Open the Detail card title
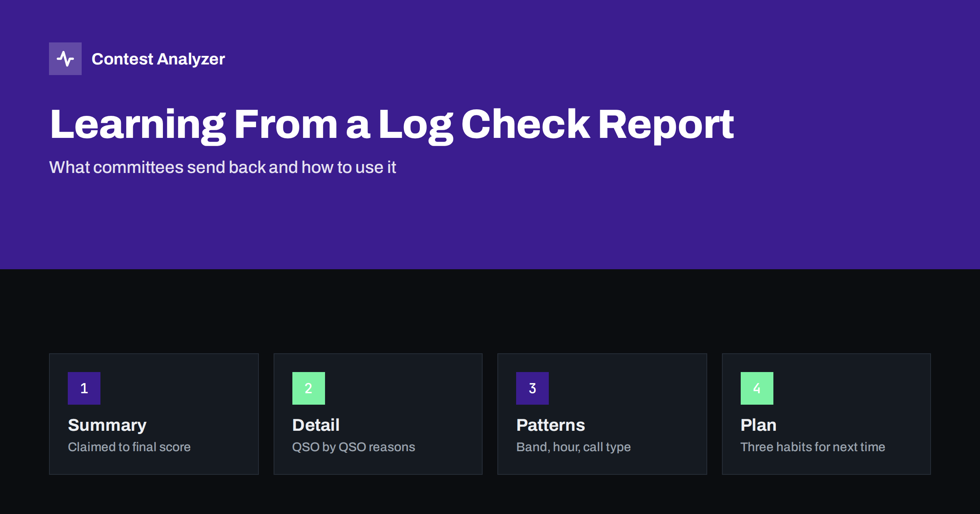980x514 pixels. 316,425
